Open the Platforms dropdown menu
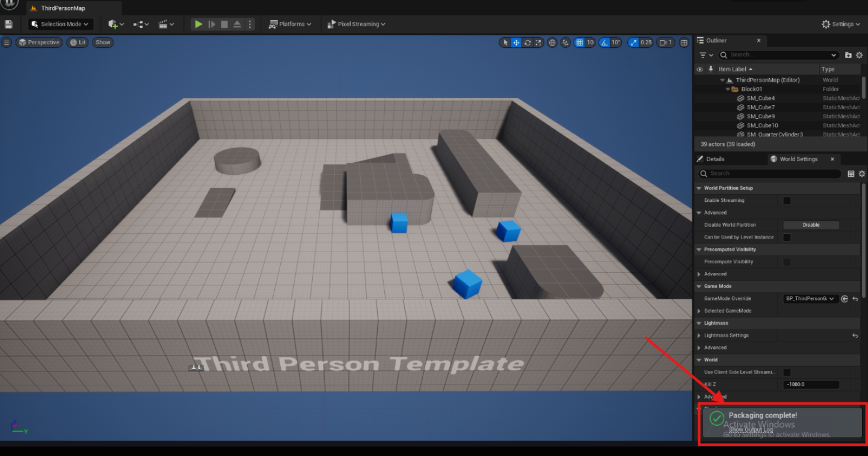 point(290,24)
